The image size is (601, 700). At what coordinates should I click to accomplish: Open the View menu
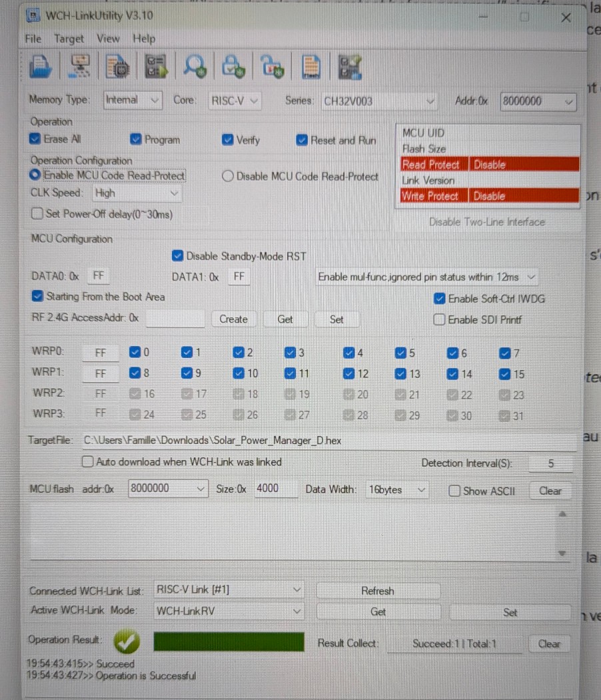[108, 39]
